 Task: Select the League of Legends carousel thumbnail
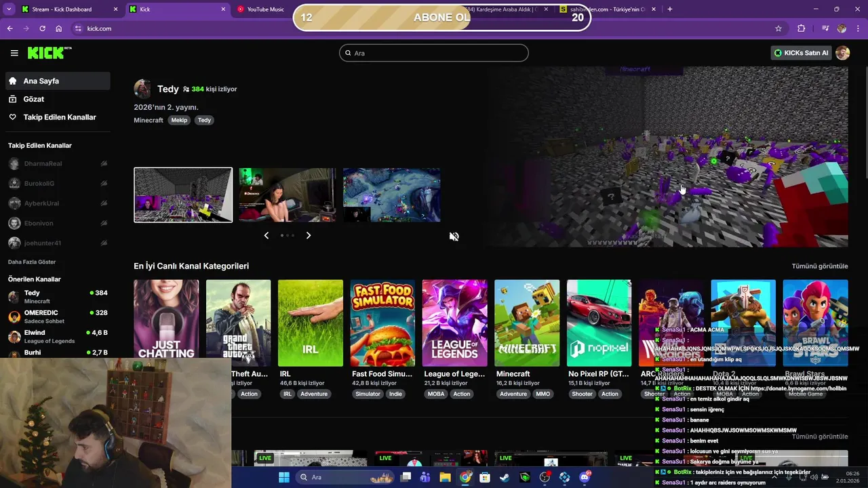pyautogui.click(x=391, y=195)
